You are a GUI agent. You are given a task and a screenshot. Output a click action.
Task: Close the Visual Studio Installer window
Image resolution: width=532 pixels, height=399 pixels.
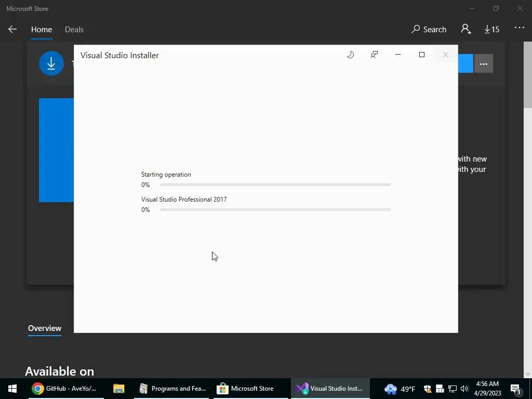pyautogui.click(x=445, y=55)
